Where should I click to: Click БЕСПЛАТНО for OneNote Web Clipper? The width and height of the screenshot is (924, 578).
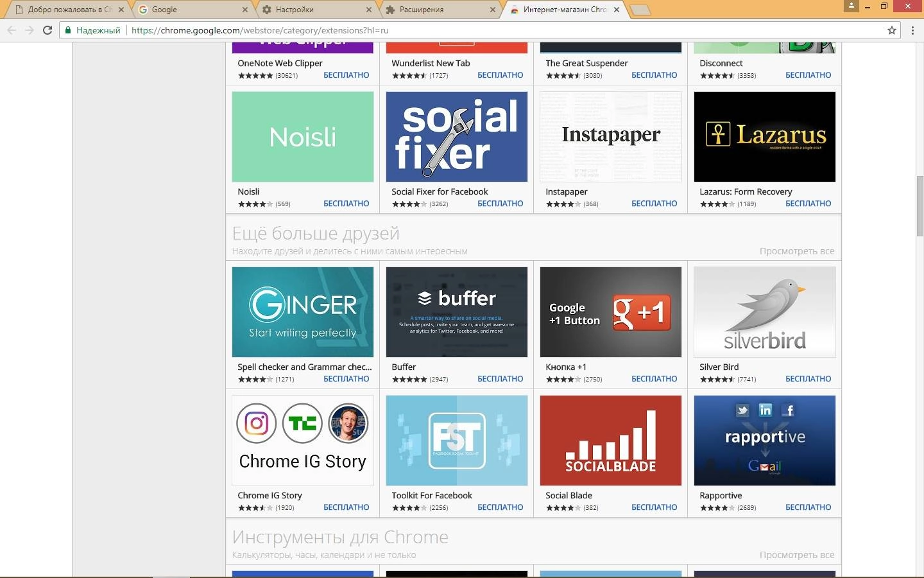point(346,75)
